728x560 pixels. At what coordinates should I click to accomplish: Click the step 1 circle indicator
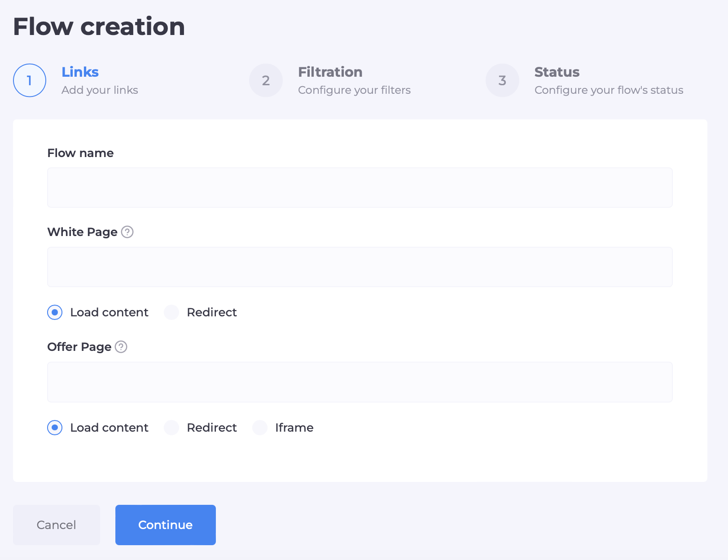point(30,80)
